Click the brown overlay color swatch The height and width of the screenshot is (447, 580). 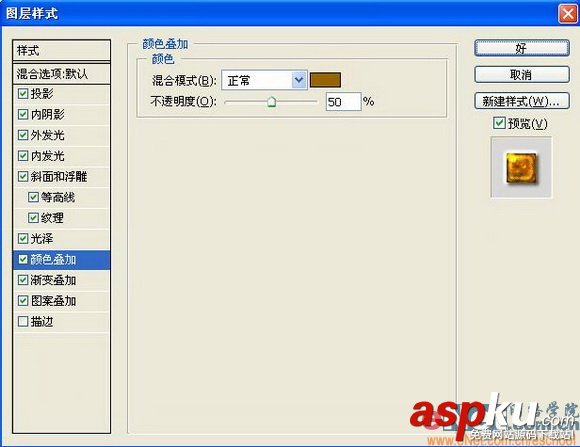tap(326, 80)
